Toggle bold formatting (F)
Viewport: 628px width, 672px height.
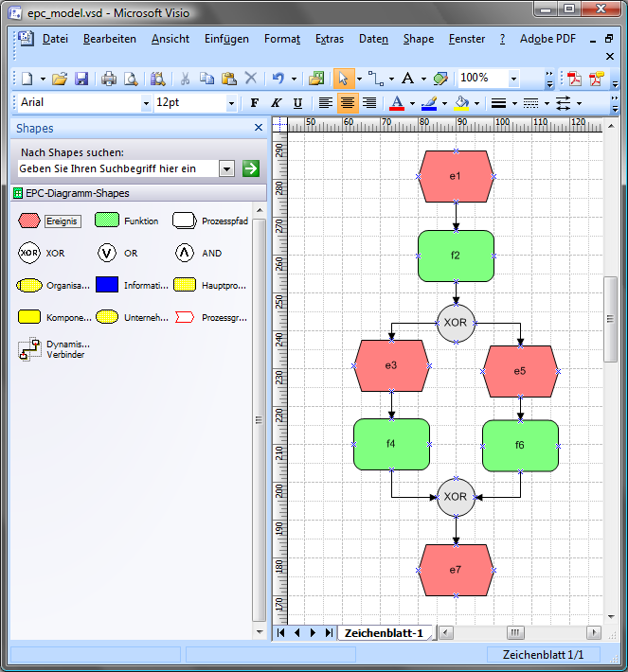(x=255, y=103)
